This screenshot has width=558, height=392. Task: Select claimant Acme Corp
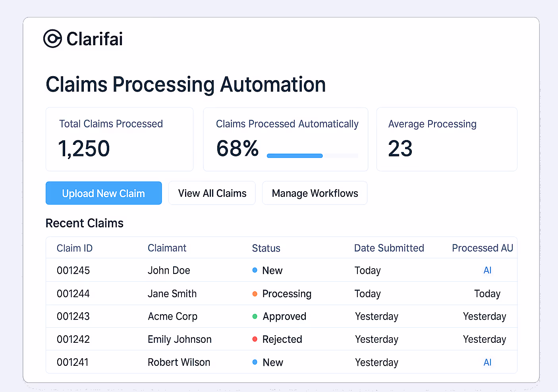(172, 316)
